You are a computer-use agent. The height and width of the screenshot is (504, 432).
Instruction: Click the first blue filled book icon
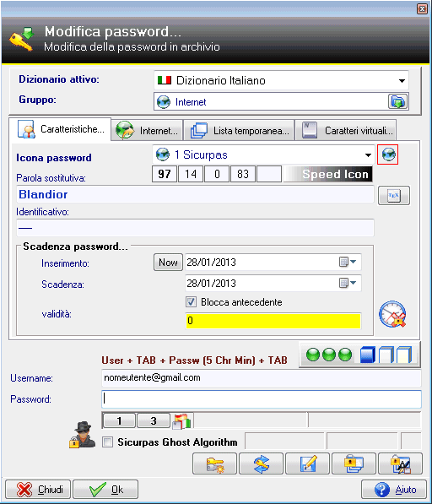367,355
